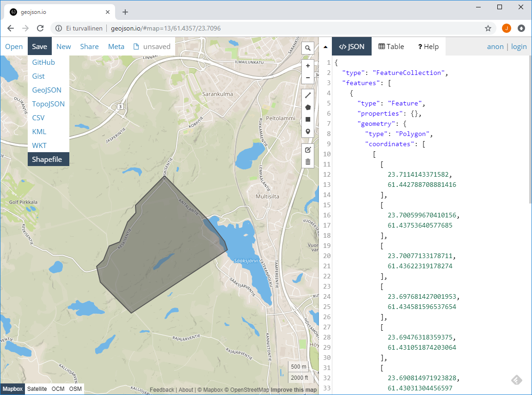The height and width of the screenshot is (395, 532).
Task: Switch to Satellite base layer
Action: tap(37, 389)
